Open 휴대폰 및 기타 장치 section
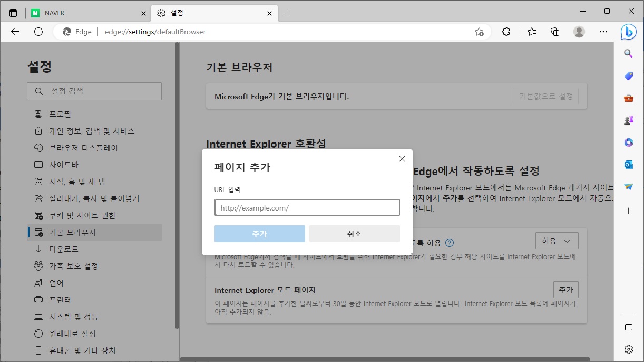 coord(94,350)
